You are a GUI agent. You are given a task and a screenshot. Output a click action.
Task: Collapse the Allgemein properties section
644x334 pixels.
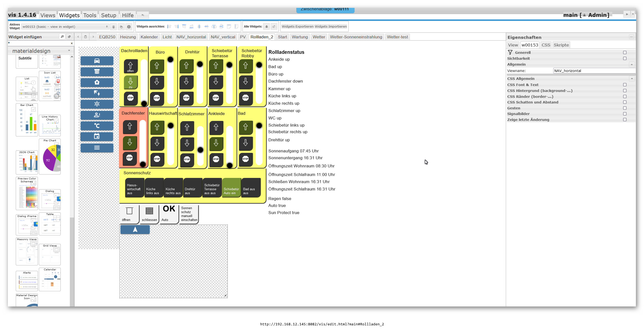pyautogui.click(x=632, y=64)
